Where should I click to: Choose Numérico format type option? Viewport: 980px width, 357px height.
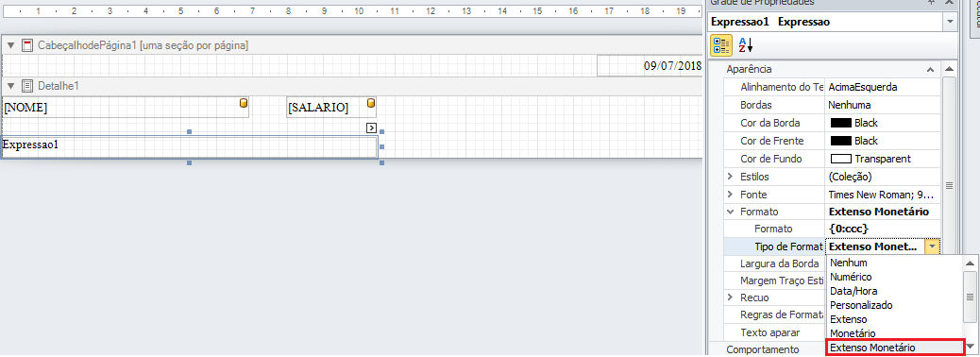tap(851, 277)
